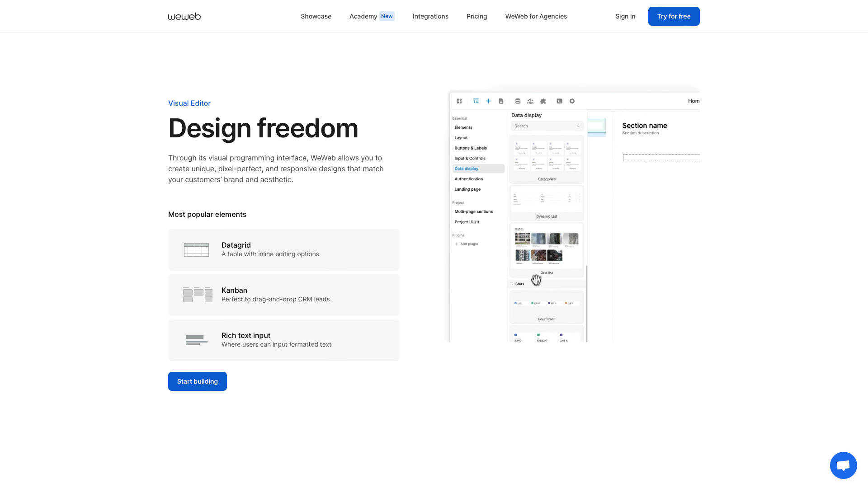Select Multi-page sections under Project
This screenshot has width=868, height=488.
coord(474,211)
